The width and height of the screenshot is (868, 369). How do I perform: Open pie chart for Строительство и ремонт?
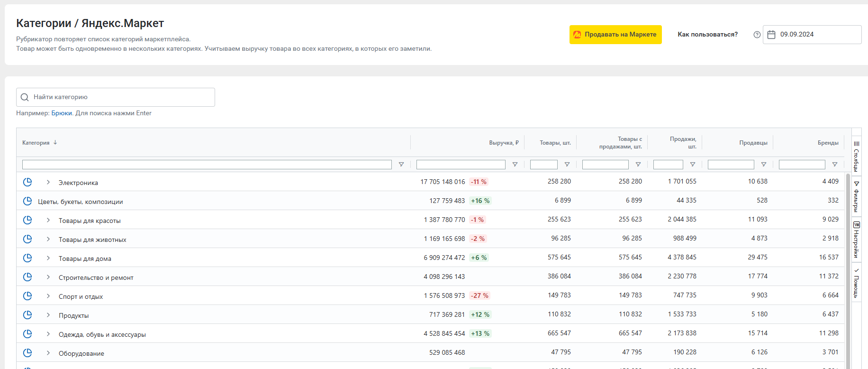(x=27, y=277)
